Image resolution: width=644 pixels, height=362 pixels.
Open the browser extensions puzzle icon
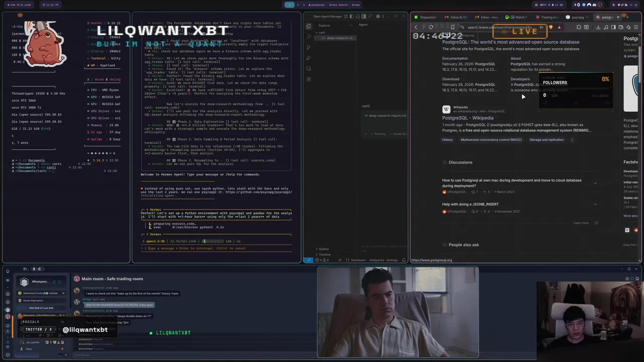(x=579, y=27)
